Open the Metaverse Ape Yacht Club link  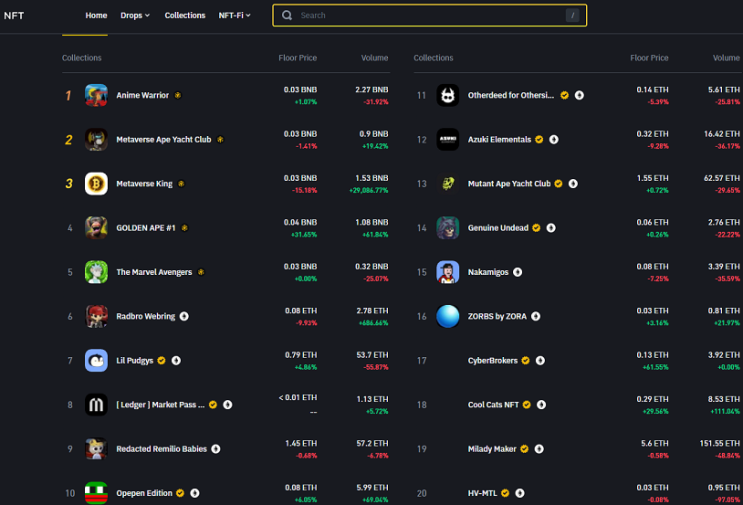164,139
